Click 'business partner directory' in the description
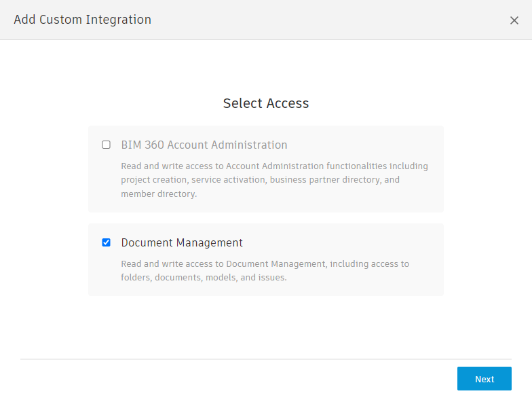Viewport: 532px width, 402px height. tap(332, 180)
